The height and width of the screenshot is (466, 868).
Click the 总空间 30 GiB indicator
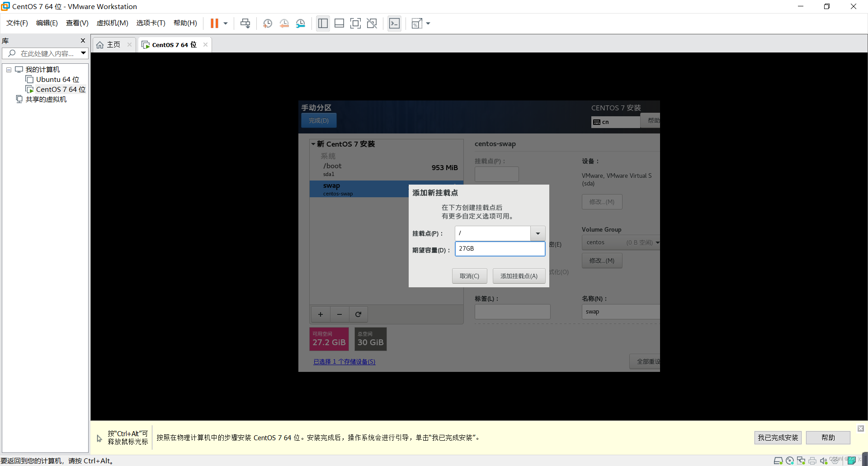[x=371, y=339]
